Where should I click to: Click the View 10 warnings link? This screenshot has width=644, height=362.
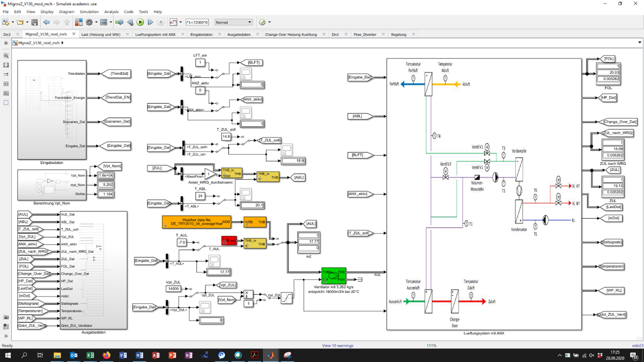pyautogui.click(x=338, y=345)
